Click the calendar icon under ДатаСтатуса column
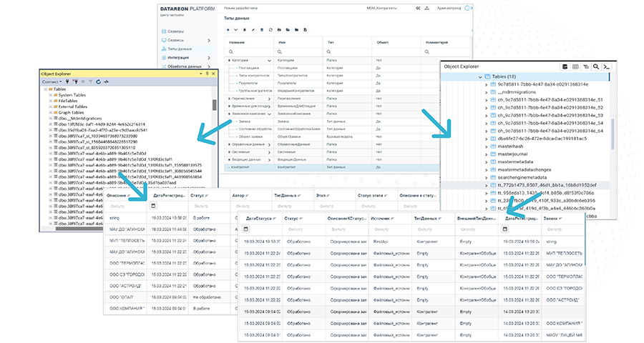The width and height of the screenshot is (644, 343). (x=246, y=229)
